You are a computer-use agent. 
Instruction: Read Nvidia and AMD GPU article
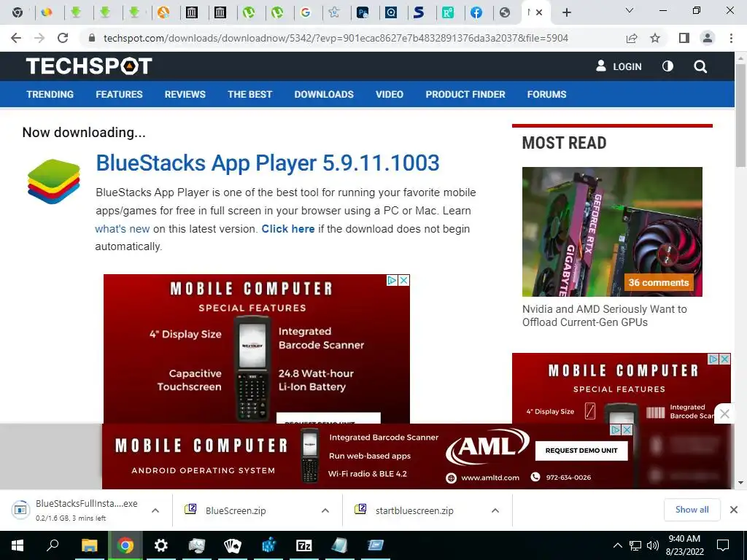pyautogui.click(x=605, y=315)
